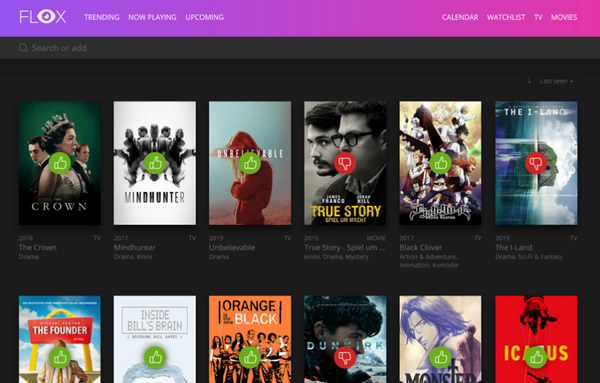Screen dimensions: 600x383
Task: Click the year 2016 under The Crown
Action: [x=26, y=238]
